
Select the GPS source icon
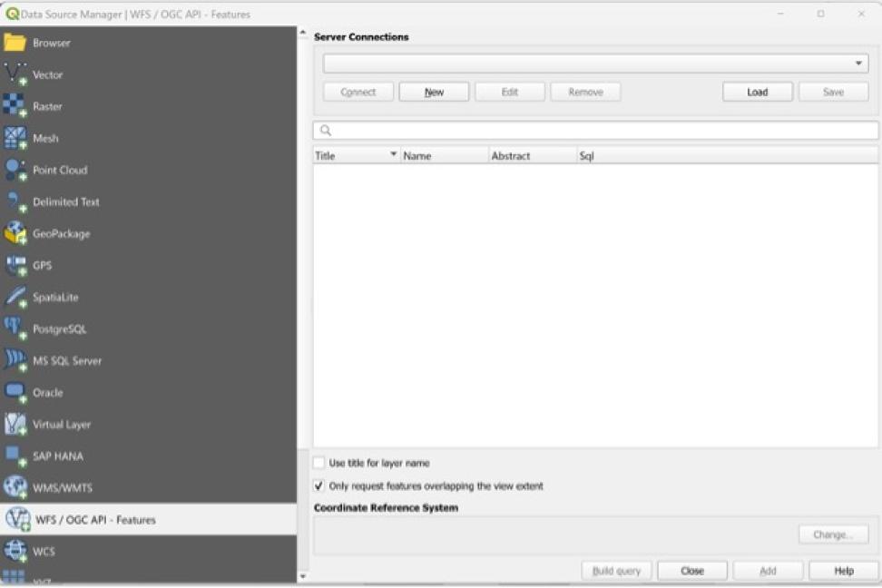(15, 265)
